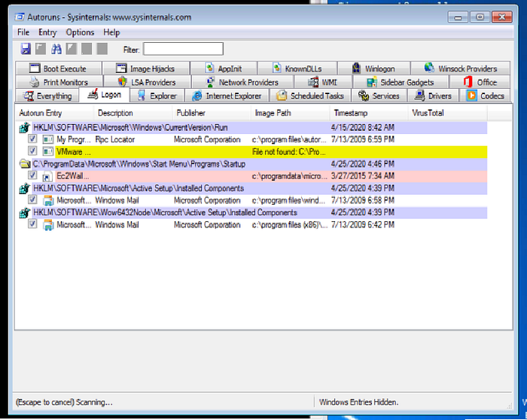
Task: Sort by the Autorun Entry column header
Action: coord(54,113)
